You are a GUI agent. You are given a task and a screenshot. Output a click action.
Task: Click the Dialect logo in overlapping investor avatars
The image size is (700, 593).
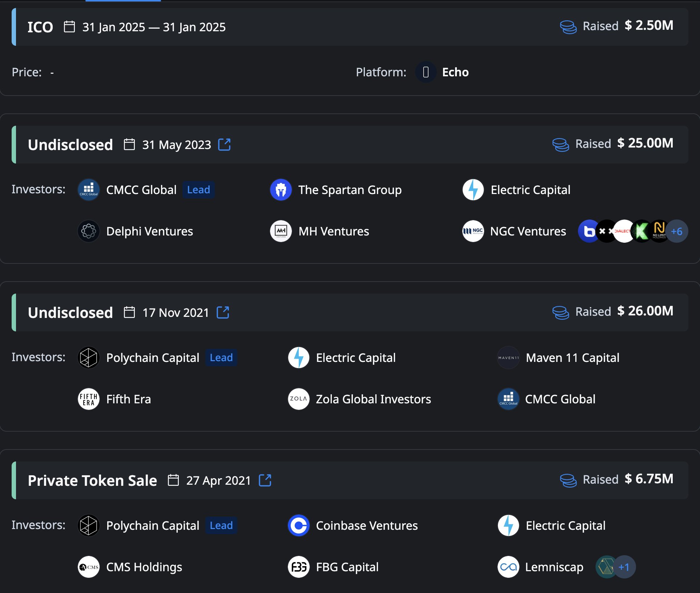click(x=623, y=231)
